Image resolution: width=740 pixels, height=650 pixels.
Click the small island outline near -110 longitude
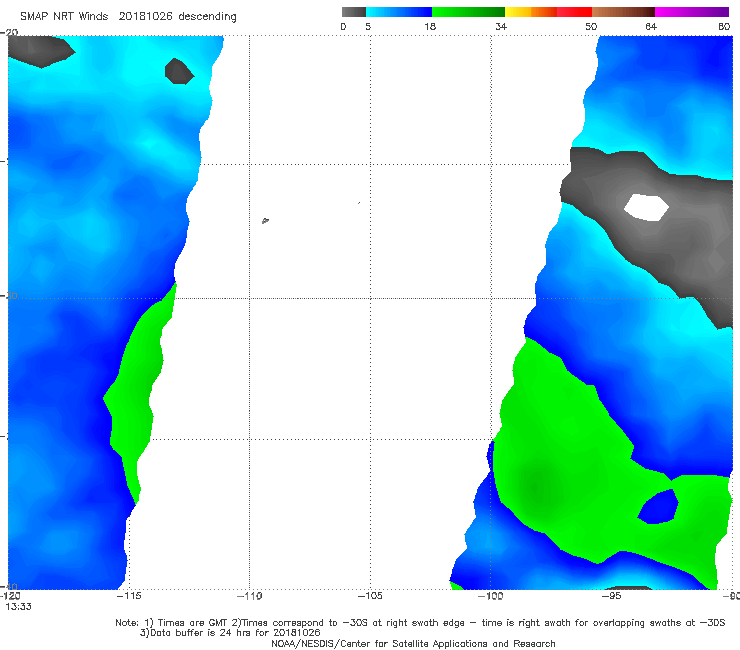(265, 220)
